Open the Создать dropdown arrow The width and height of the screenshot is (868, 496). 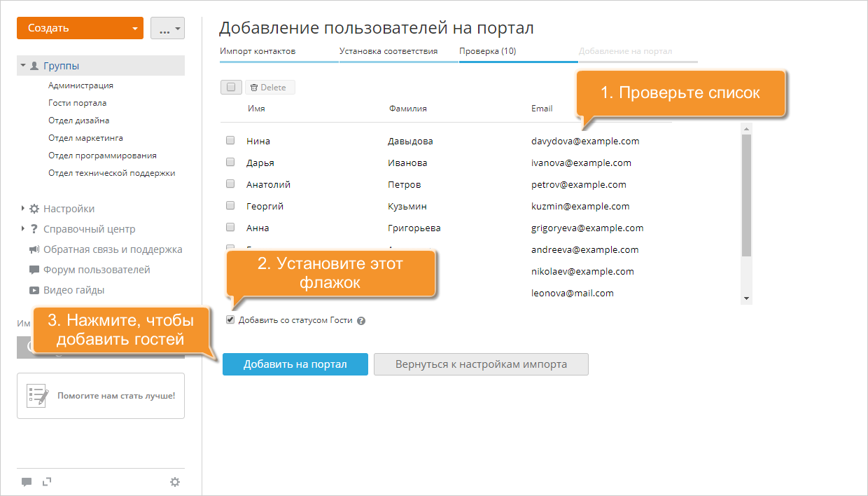pos(135,29)
